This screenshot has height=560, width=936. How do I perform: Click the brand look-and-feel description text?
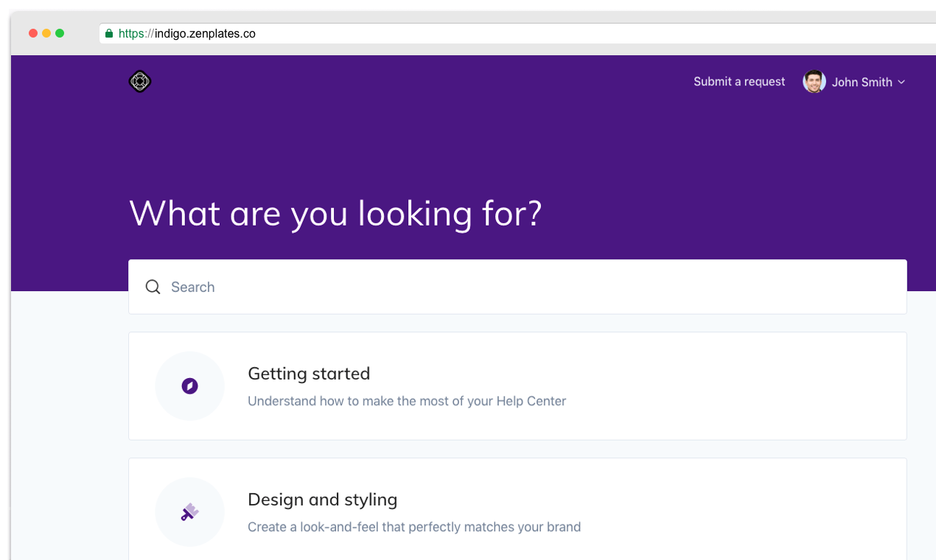(414, 528)
